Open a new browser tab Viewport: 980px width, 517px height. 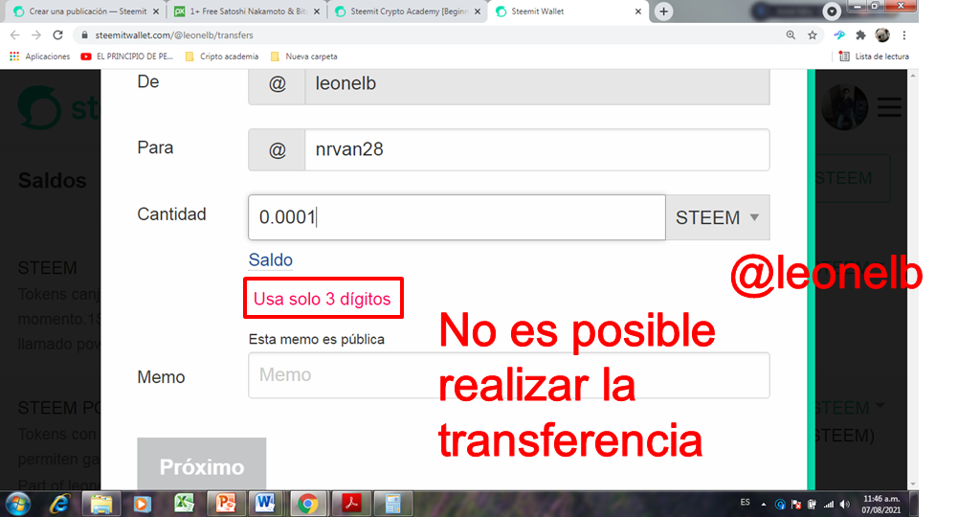point(664,11)
